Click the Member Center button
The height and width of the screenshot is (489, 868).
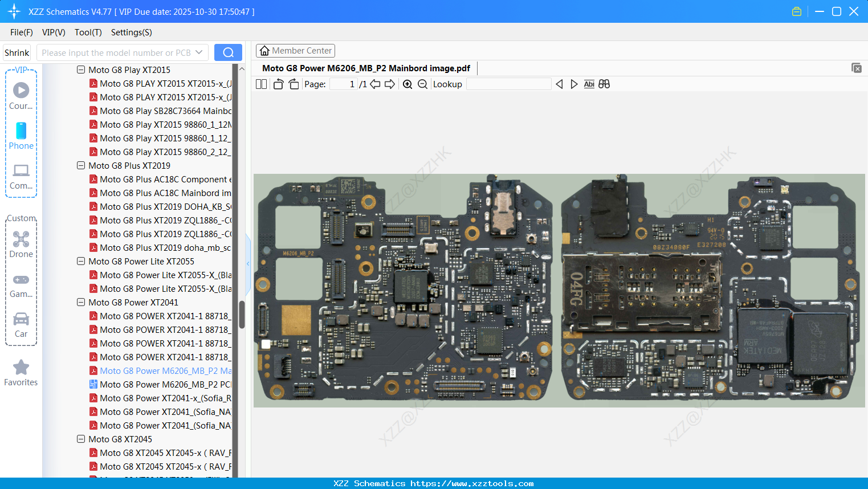[295, 51]
